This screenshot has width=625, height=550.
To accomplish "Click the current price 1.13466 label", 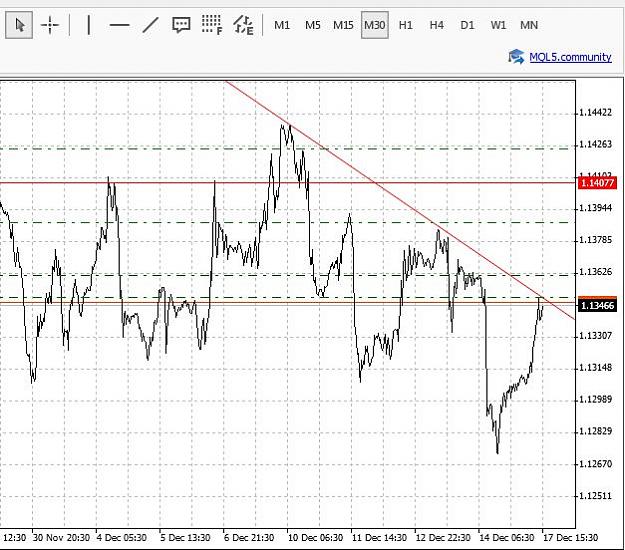I will tap(597, 306).
